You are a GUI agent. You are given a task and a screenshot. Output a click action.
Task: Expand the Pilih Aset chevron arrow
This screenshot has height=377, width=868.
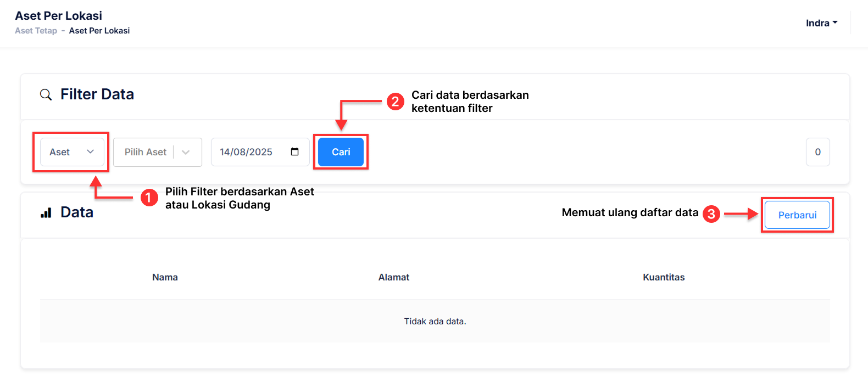click(x=186, y=152)
